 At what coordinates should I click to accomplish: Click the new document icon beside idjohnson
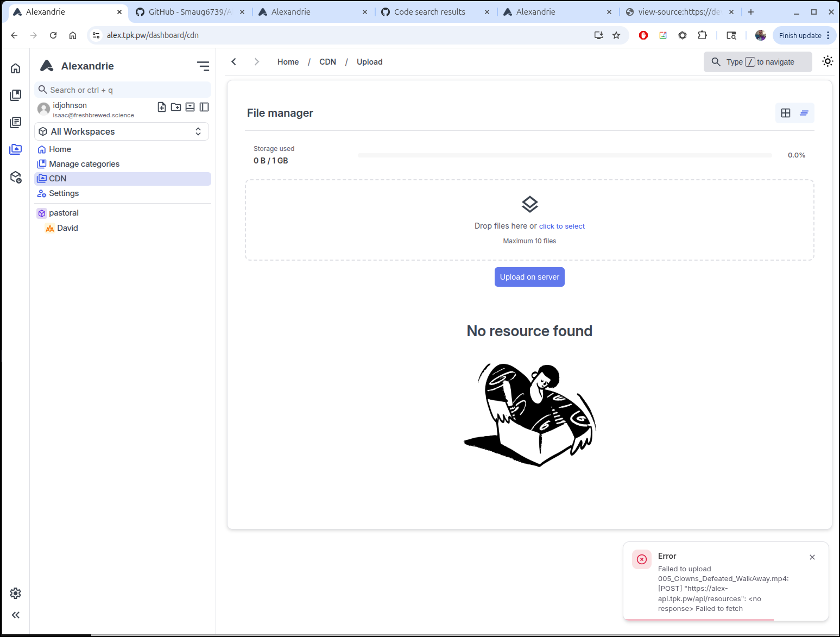pos(162,107)
